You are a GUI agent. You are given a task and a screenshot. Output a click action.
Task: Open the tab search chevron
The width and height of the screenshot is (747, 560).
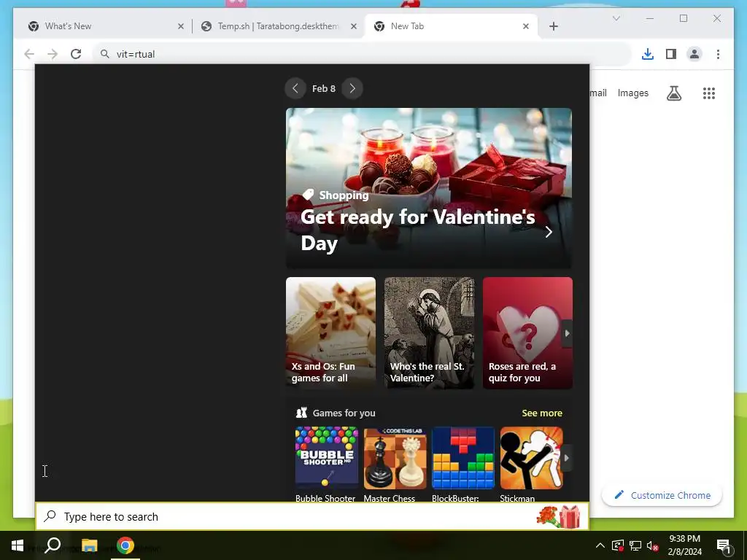616,18
